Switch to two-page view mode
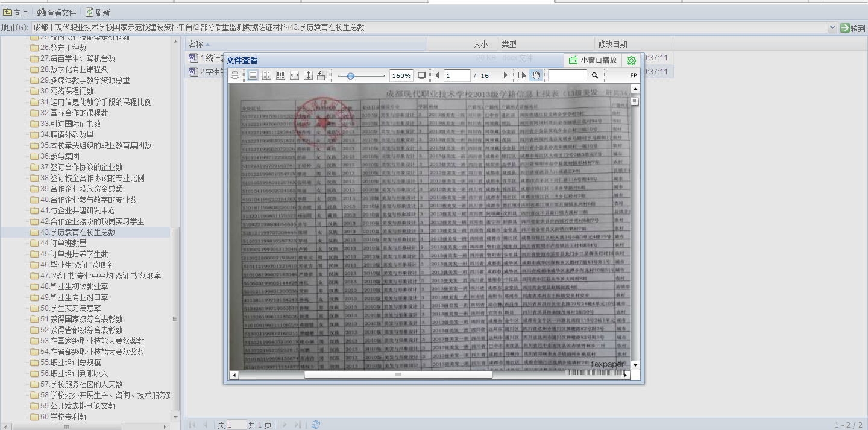The image size is (868, 430). (x=266, y=75)
